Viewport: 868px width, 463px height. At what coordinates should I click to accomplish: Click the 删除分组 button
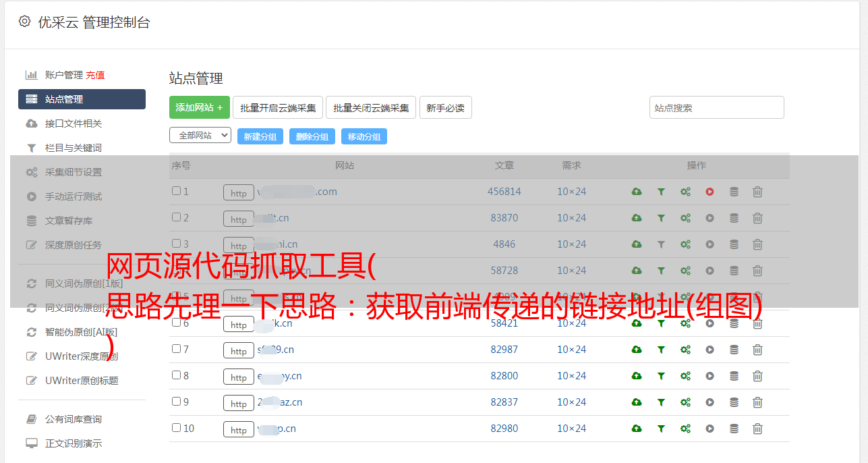coord(312,136)
